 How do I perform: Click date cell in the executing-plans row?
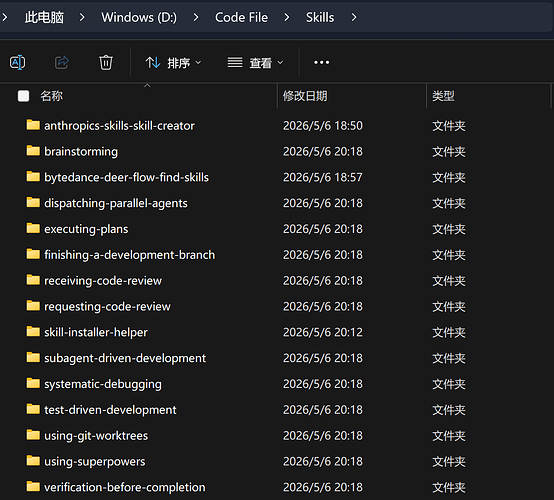point(323,229)
